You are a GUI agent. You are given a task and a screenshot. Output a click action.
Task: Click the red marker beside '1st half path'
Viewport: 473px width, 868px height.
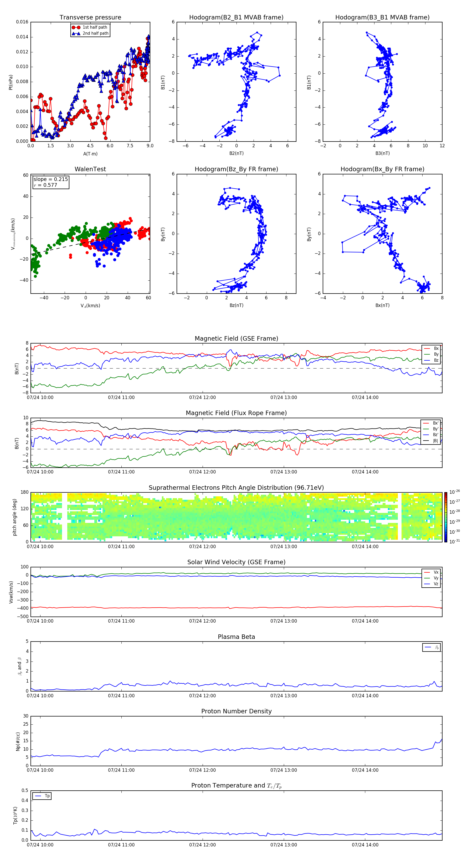coord(76,27)
